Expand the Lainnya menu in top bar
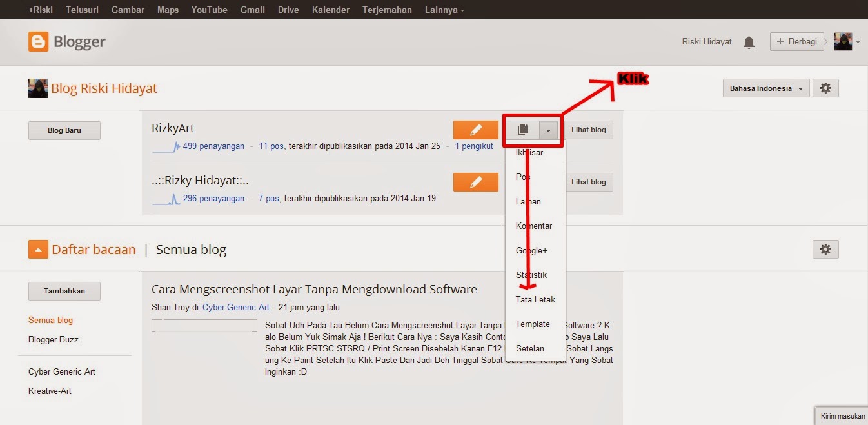This screenshot has width=868, height=425. point(444,10)
